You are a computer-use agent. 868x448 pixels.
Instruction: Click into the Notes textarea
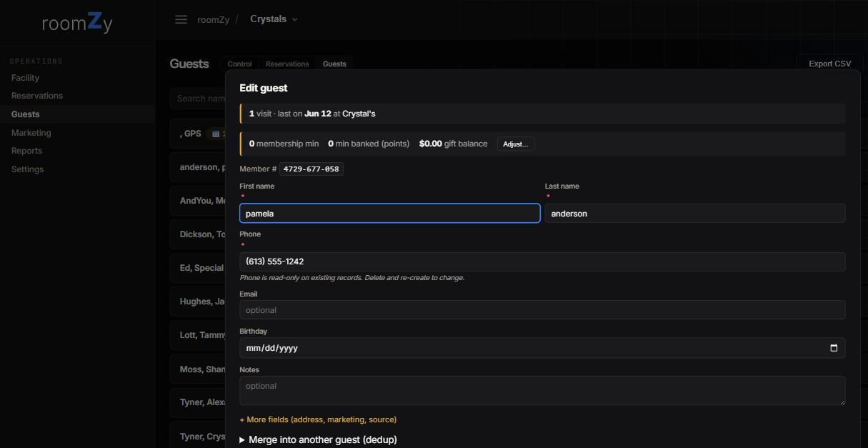[542, 391]
